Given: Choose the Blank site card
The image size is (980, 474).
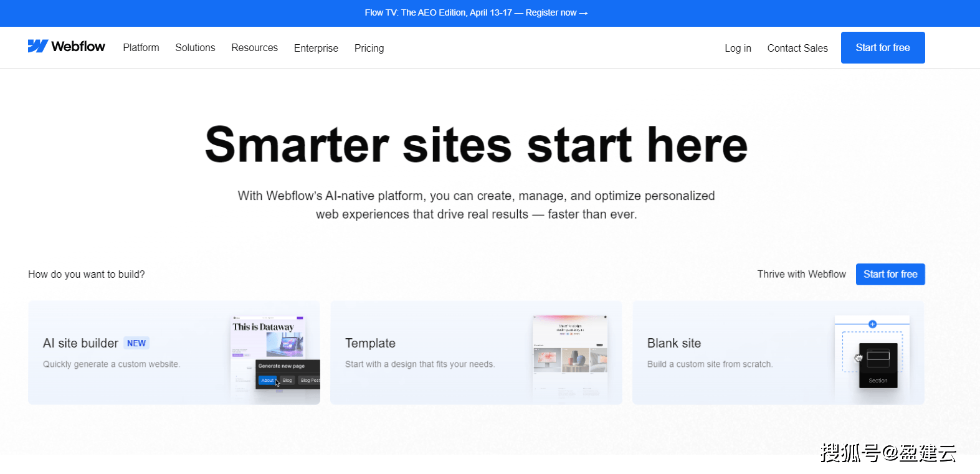Looking at the screenshot, I should click(778, 353).
